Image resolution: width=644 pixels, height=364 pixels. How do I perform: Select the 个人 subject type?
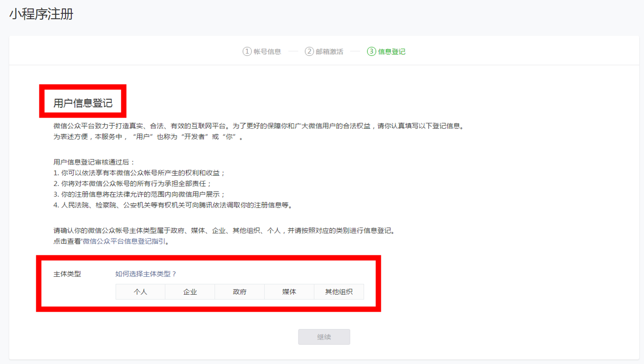pos(141,292)
